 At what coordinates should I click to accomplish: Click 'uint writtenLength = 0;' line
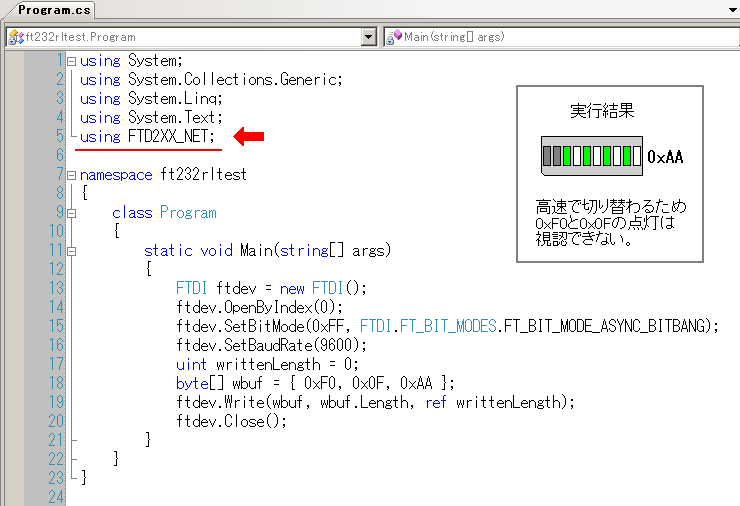point(267,364)
